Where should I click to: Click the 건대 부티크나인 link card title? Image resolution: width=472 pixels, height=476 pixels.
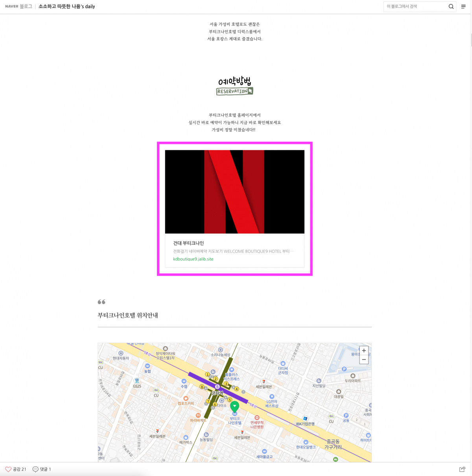pyautogui.click(x=188, y=243)
